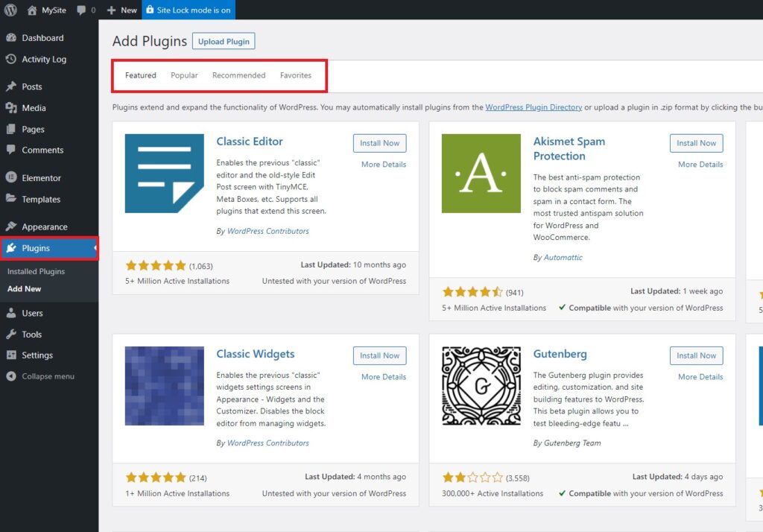Click the Activity Log clock icon
The image size is (763, 532).
11,59
